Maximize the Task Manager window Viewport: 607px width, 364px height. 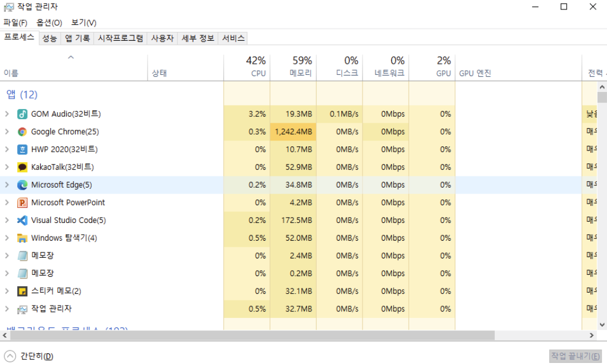tap(564, 6)
